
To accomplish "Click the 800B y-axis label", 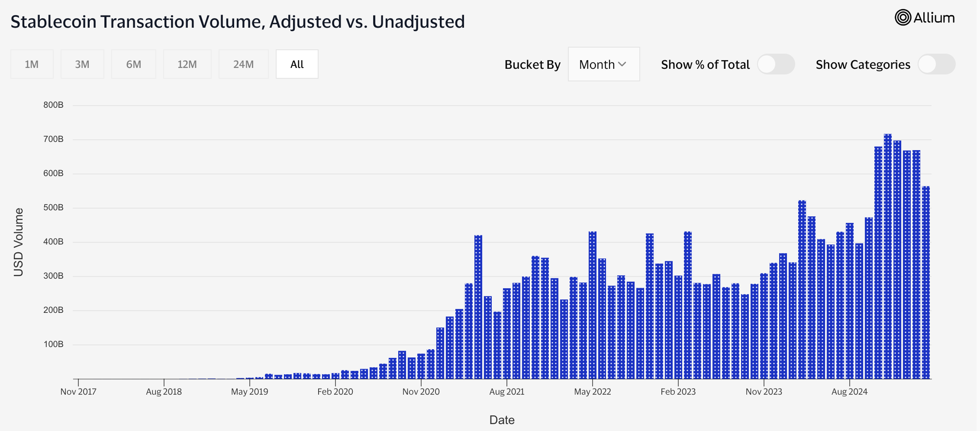I will [x=53, y=105].
